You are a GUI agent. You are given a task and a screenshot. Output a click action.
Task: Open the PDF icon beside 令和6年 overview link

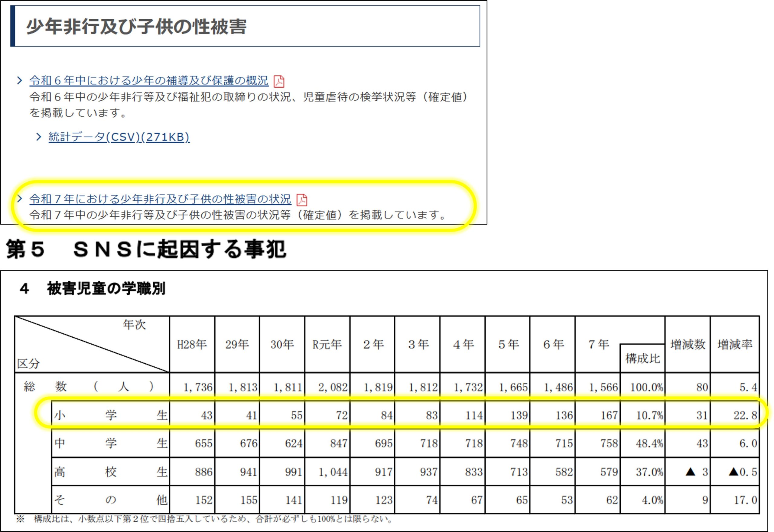279,81
